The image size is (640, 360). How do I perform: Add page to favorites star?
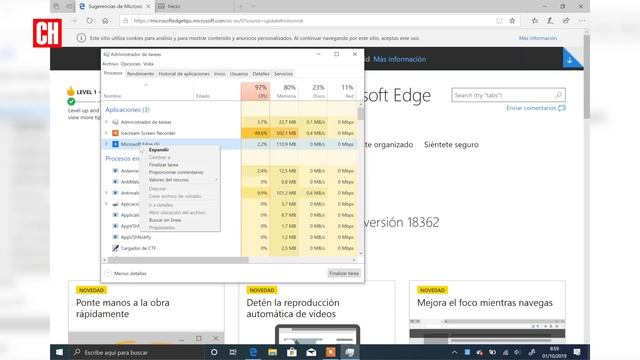tap(512, 20)
